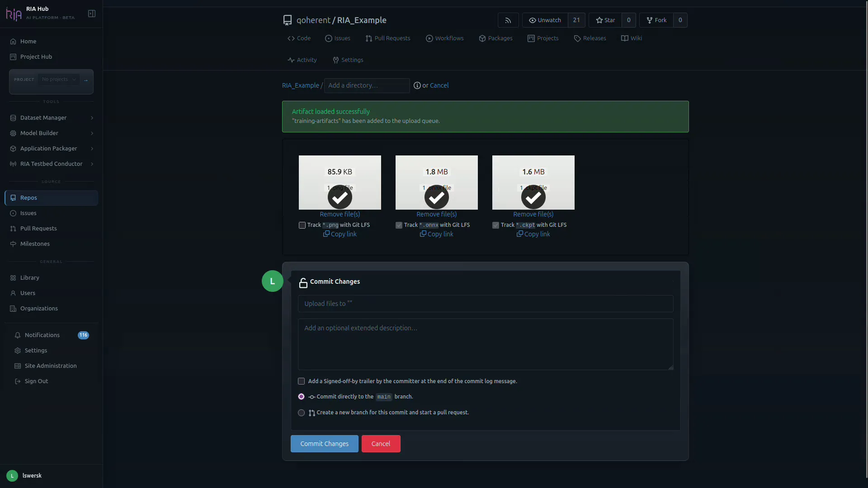868x488 pixels.
Task: Click the sidebar Settings gear icon
Action: pos(18,351)
